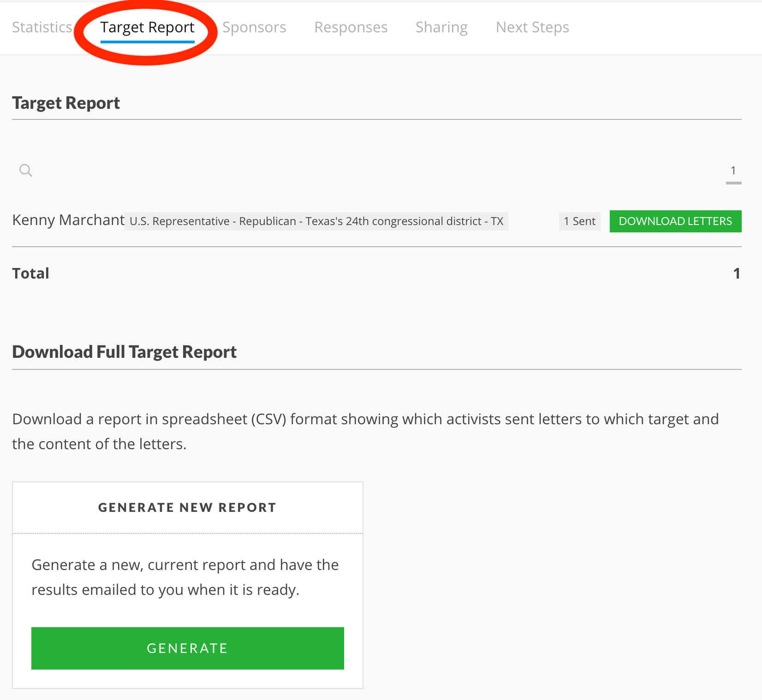762x700 pixels.
Task: Click the Target Report section heading
Action: (x=65, y=102)
